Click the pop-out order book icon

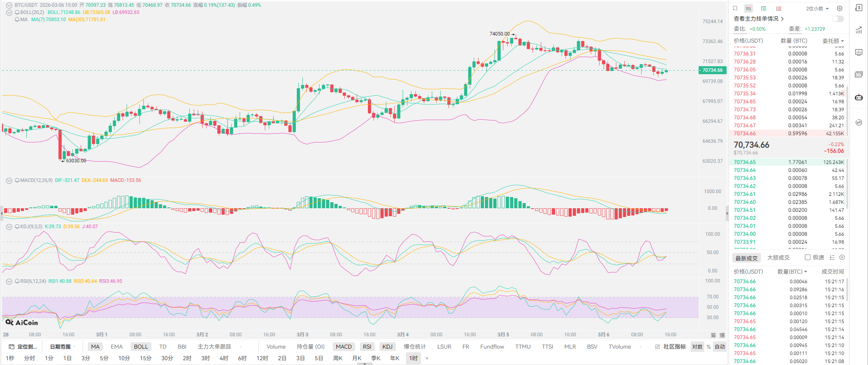pyautogui.click(x=735, y=8)
